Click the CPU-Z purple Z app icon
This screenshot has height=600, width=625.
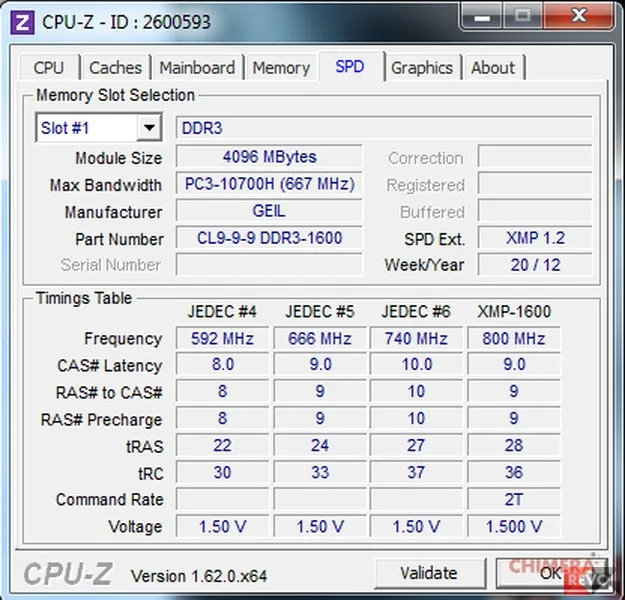pos(22,23)
